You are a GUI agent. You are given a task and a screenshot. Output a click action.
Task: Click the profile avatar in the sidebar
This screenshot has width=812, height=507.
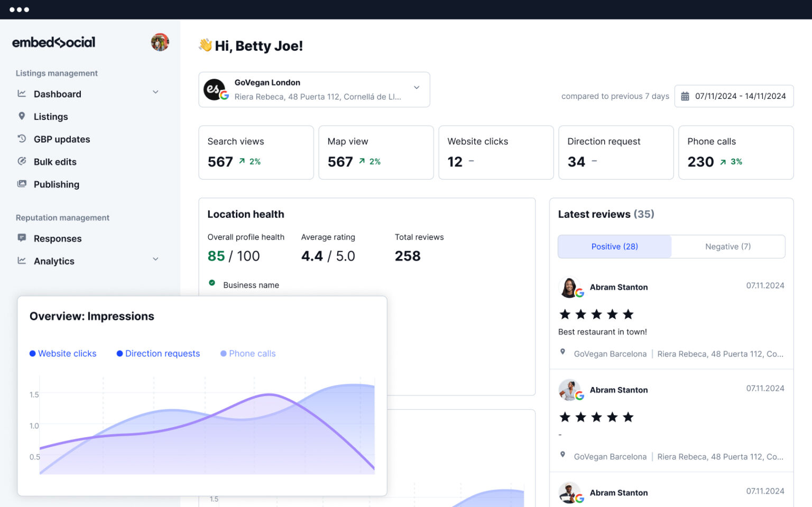[160, 42]
